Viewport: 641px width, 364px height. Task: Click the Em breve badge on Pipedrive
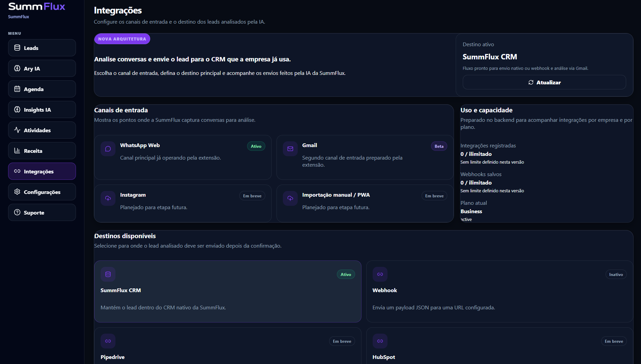[x=342, y=341]
